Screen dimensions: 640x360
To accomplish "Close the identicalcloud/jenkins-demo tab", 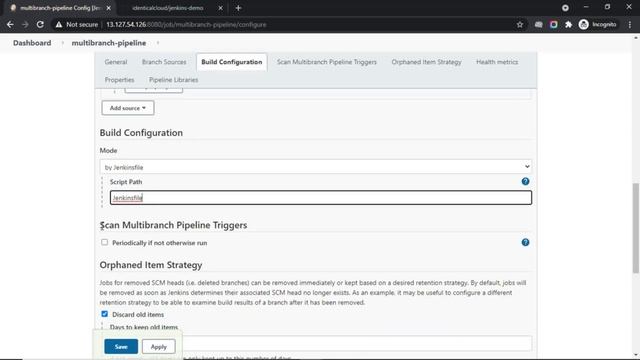I will (x=220, y=8).
